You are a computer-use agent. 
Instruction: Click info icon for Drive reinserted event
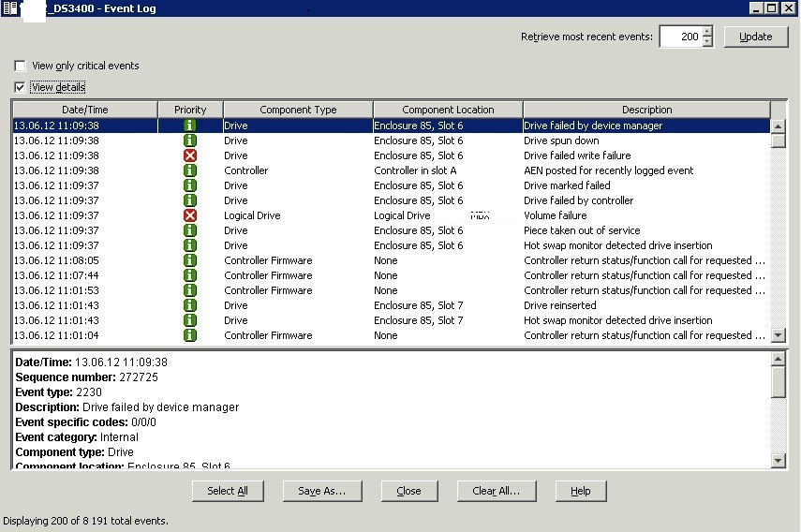pos(190,305)
